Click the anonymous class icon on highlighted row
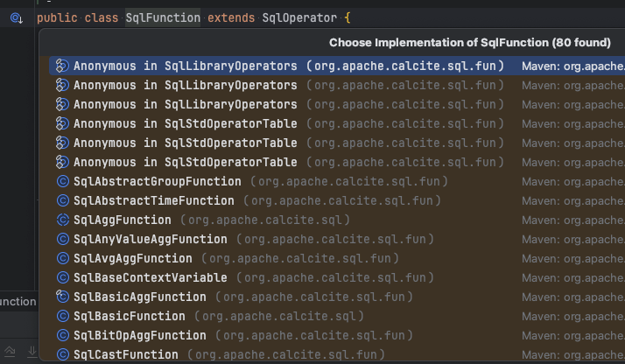This screenshot has width=625, height=364. click(62, 66)
